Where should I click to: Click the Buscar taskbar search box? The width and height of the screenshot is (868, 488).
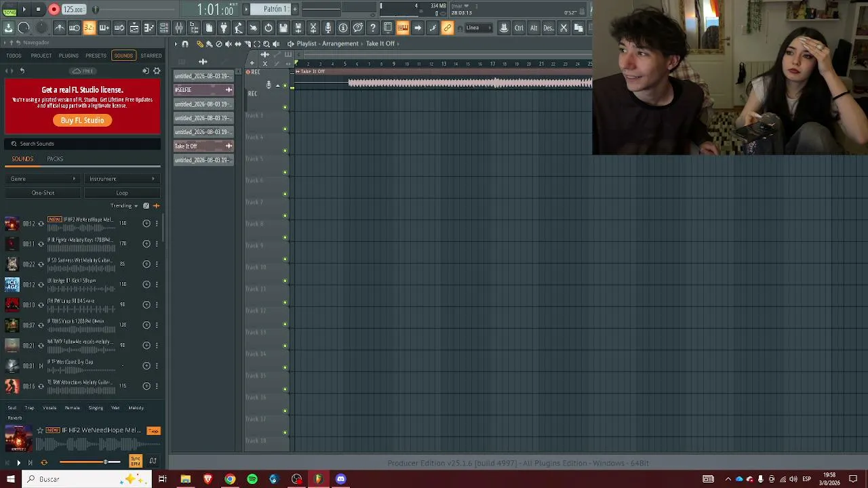(86, 479)
